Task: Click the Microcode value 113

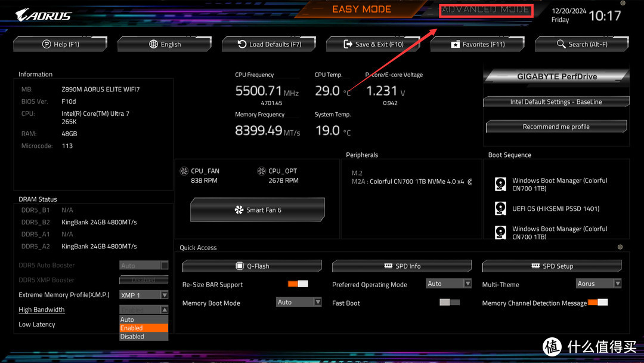Action: point(67,146)
